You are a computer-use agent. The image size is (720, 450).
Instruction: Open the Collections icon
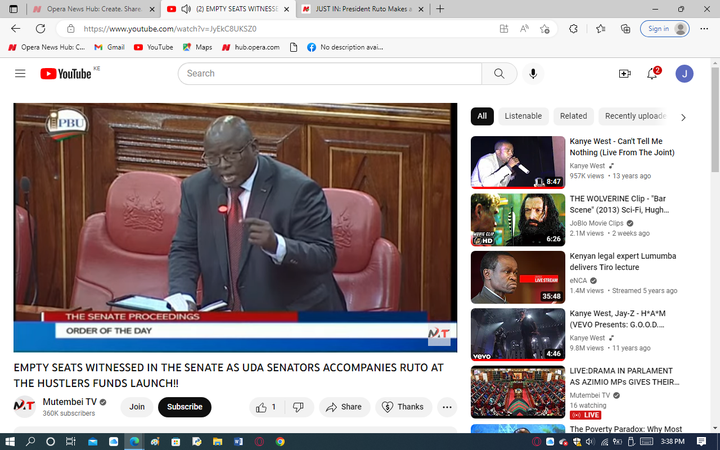625,28
